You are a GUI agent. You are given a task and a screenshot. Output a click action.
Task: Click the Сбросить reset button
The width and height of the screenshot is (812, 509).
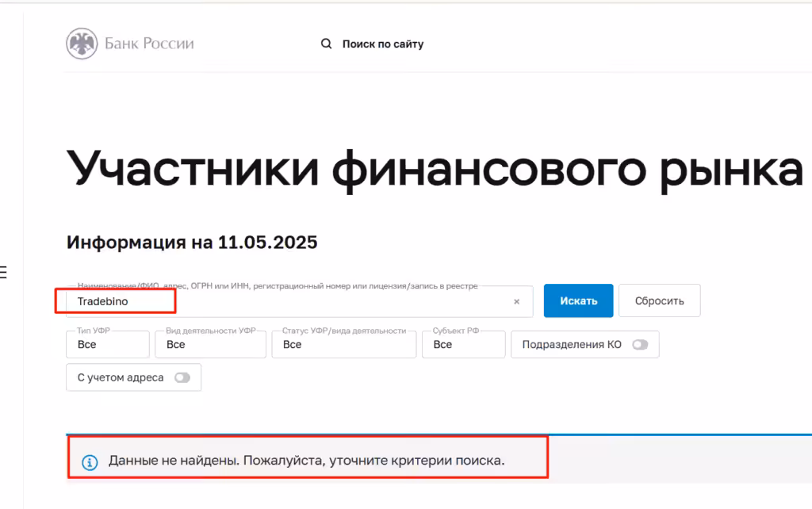point(659,300)
